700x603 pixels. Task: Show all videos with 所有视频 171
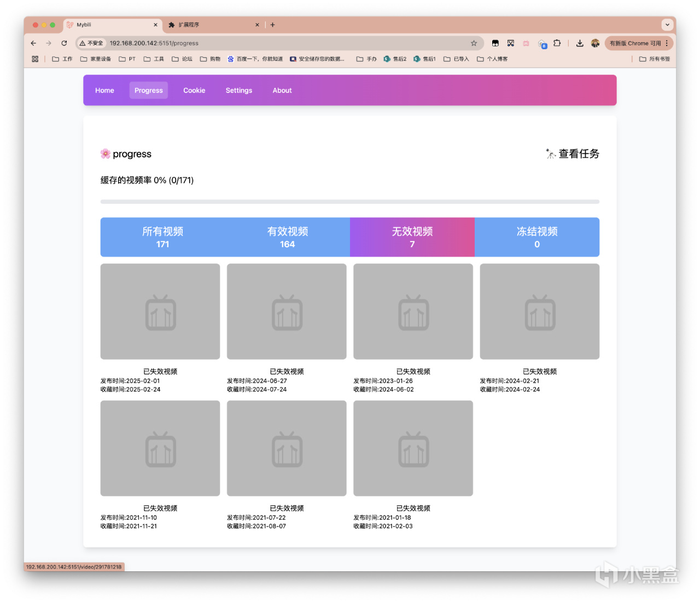163,237
